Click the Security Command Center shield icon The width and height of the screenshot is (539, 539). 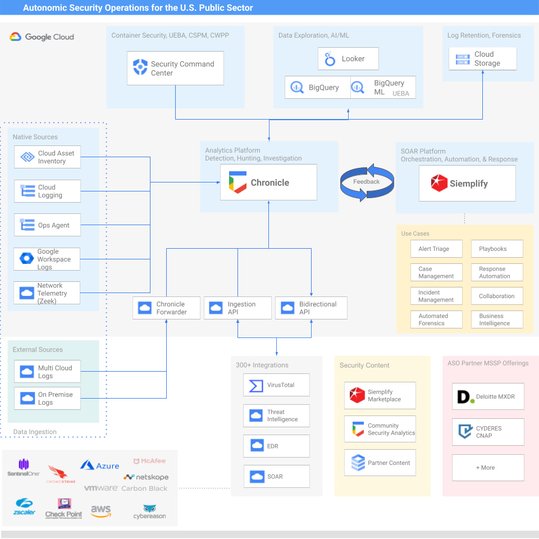[x=140, y=67]
